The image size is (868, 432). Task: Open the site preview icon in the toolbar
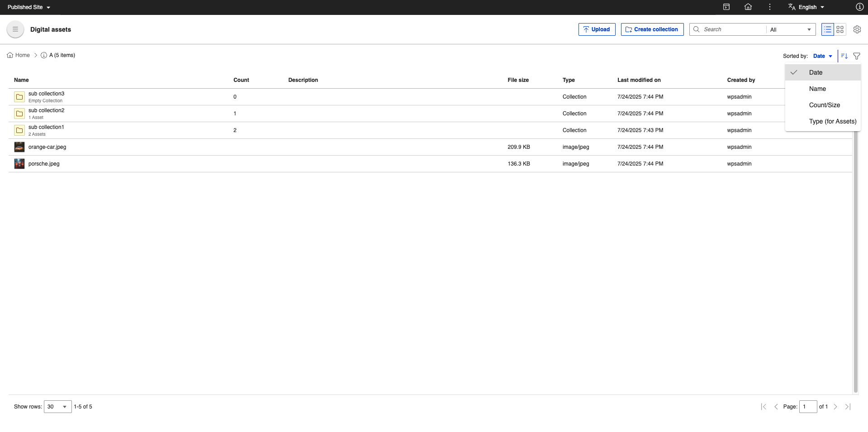(x=726, y=7)
